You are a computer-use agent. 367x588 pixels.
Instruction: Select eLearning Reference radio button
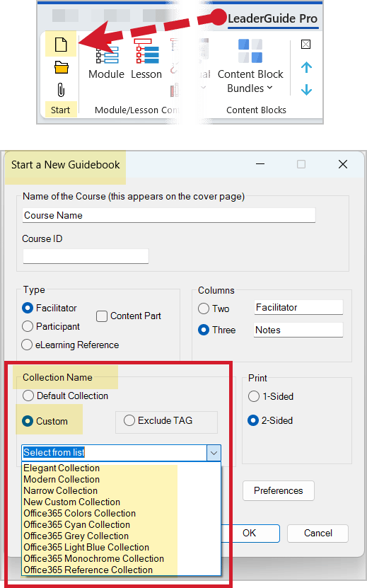tap(27, 345)
